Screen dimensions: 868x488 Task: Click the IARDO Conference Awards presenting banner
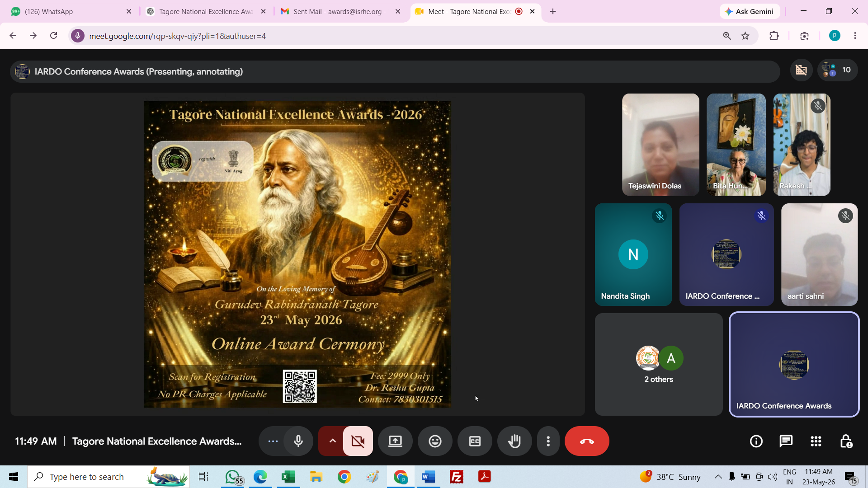tap(395, 71)
